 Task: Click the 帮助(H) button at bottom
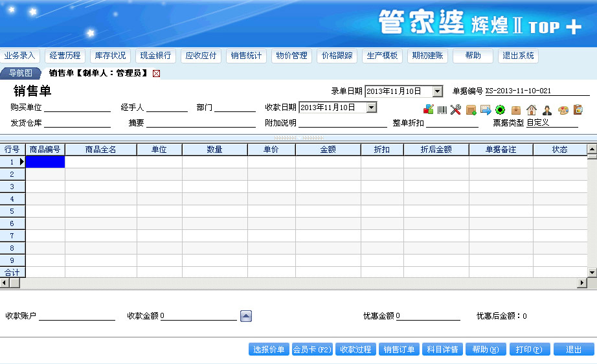click(x=486, y=349)
